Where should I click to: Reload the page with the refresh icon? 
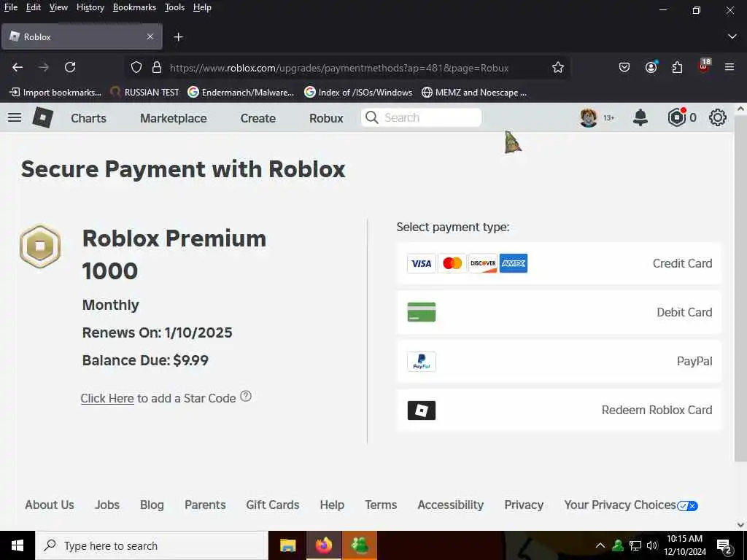[70, 68]
